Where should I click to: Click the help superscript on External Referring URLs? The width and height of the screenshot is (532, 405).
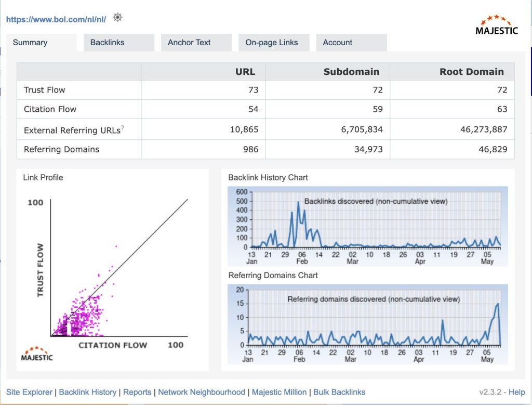coord(123,128)
